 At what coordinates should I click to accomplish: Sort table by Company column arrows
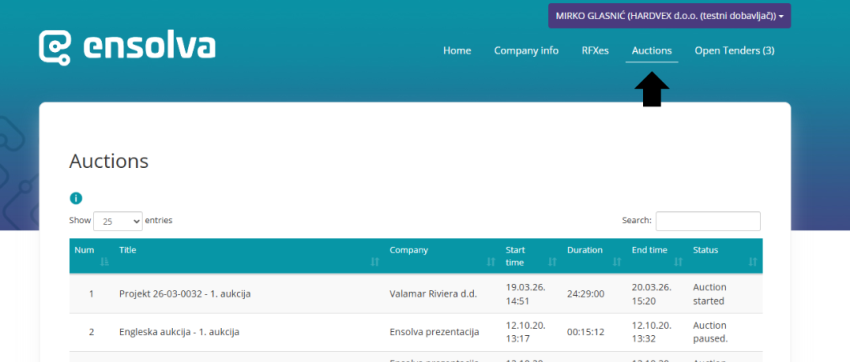pyautogui.click(x=491, y=262)
